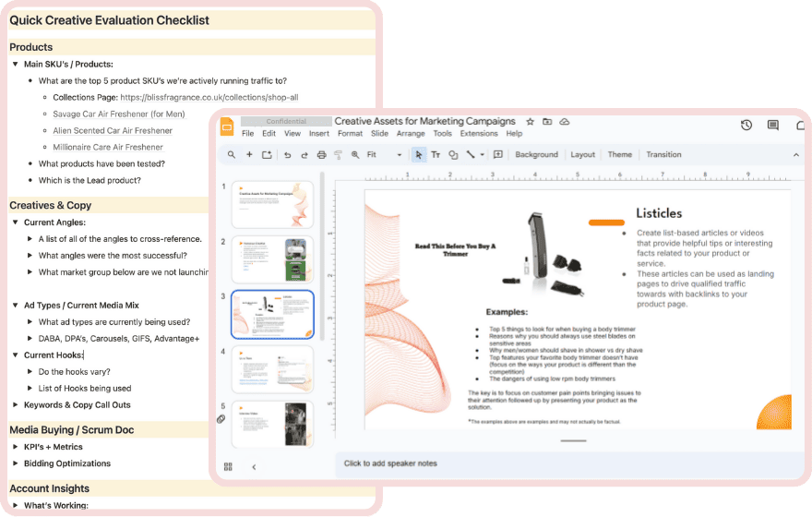Collapse the Main SKU's / Products section

[x=16, y=65]
